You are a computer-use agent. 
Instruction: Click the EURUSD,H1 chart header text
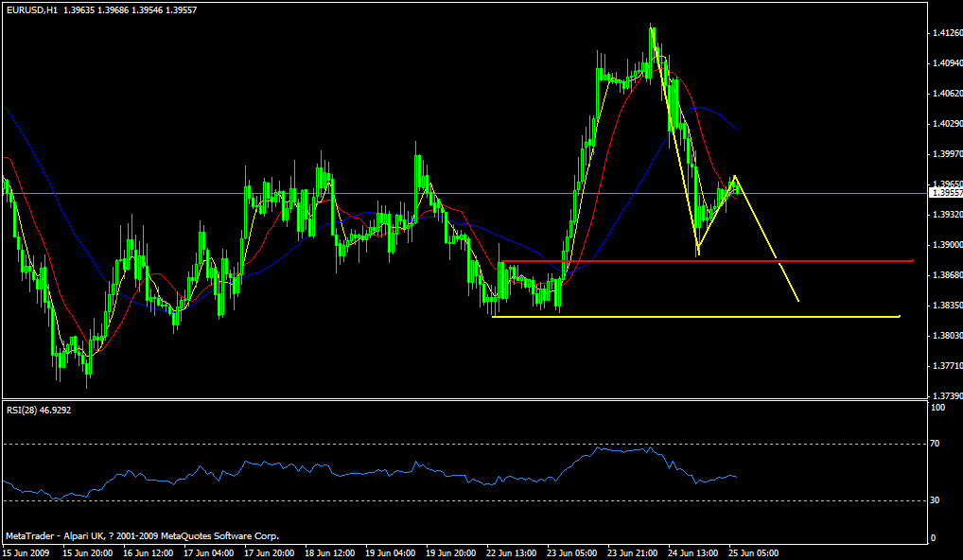pos(102,10)
